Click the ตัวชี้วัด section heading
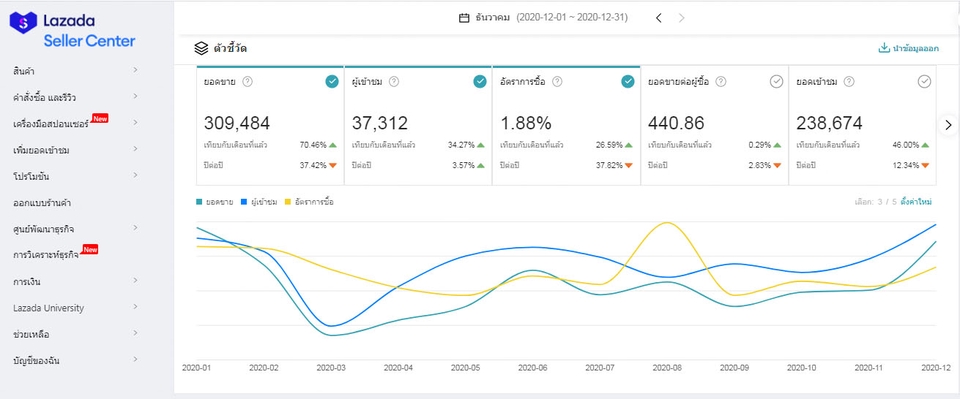Screen dimensions: 960x399 click(231, 48)
